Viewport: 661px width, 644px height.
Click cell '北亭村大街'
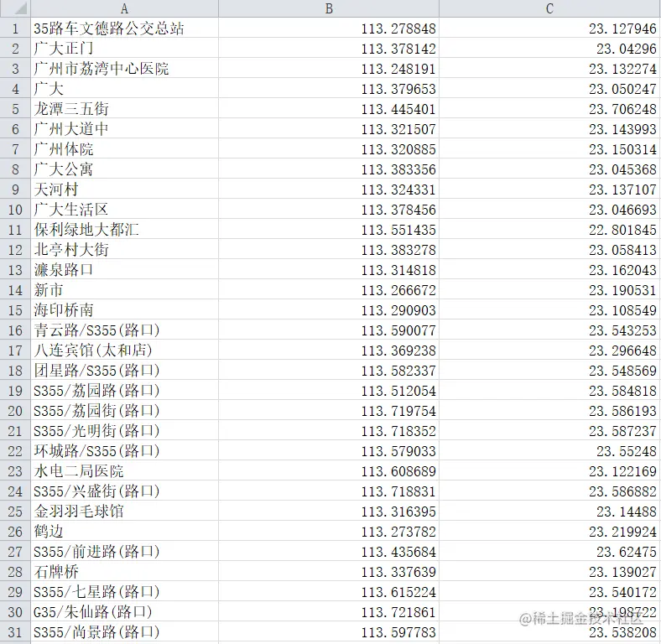(x=124, y=250)
